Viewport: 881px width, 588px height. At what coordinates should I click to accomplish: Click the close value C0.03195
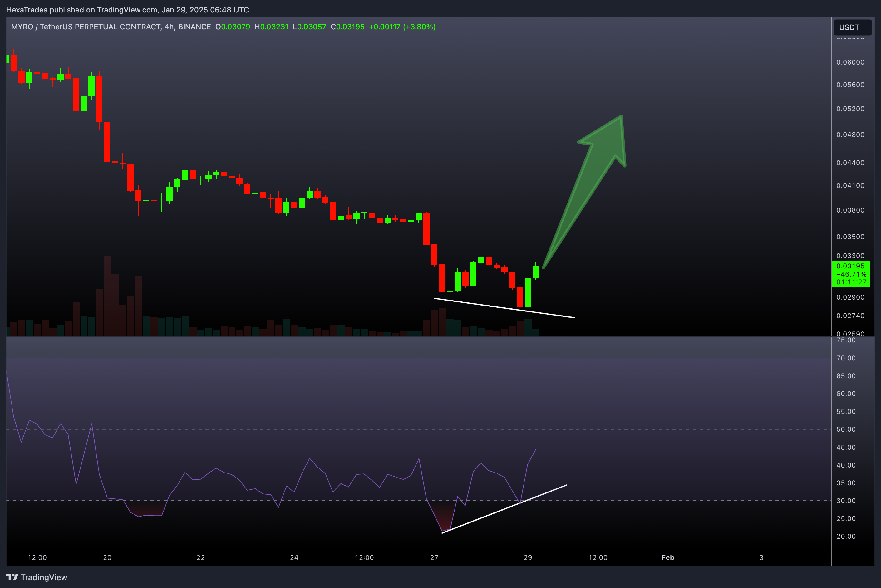(x=348, y=27)
